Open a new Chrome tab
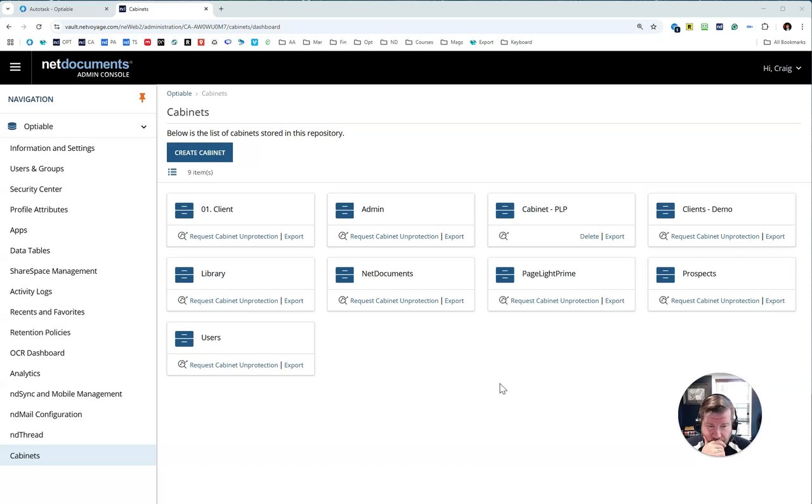This screenshot has width=812, height=504. (x=221, y=9)
